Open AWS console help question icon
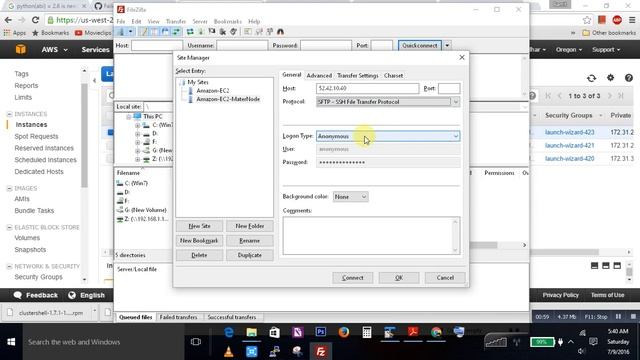 (629, 78)
